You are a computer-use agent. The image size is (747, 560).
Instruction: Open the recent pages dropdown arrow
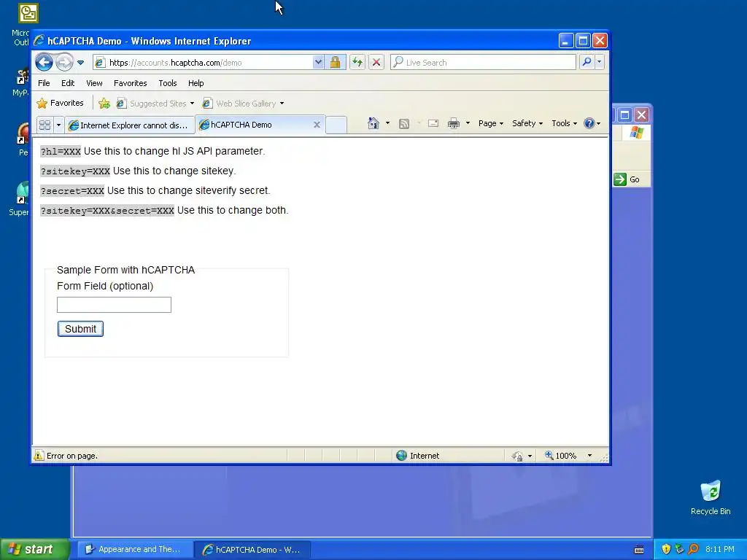80,63
